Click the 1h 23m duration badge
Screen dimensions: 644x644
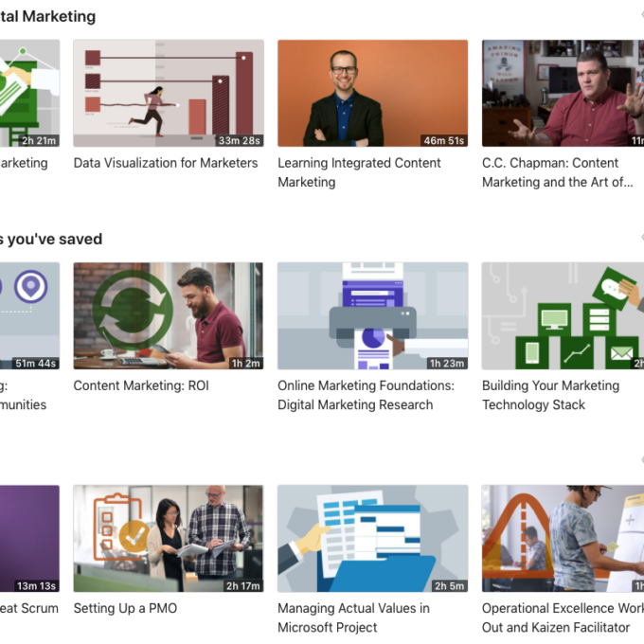tap(446, 363)
